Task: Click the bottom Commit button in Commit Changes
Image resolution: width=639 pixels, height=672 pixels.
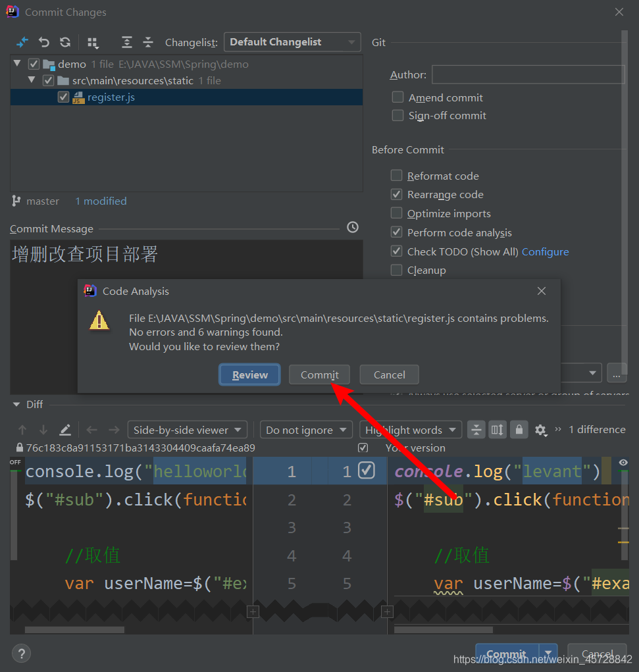Action: point(507,654)
